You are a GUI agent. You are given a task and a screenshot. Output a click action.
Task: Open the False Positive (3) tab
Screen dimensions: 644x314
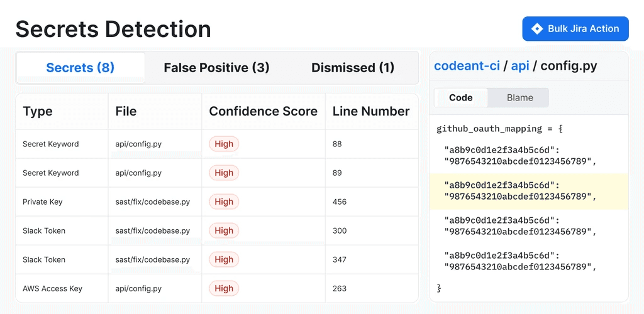(x=216, y=68)
